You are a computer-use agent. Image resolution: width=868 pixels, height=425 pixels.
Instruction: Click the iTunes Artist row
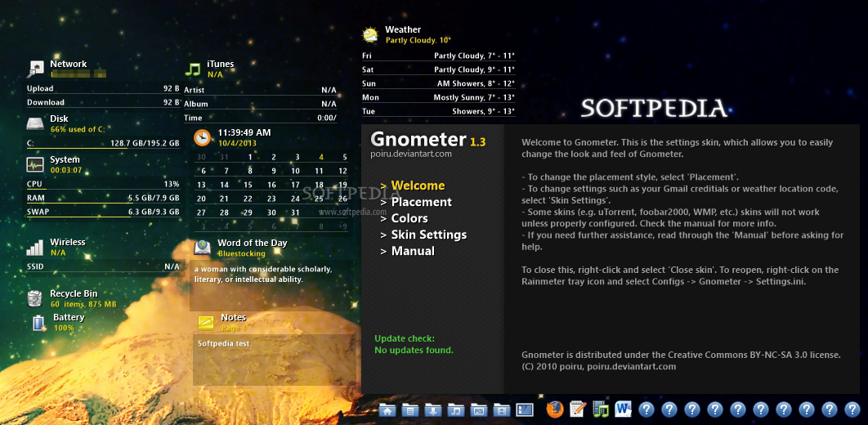pos(260,90)
